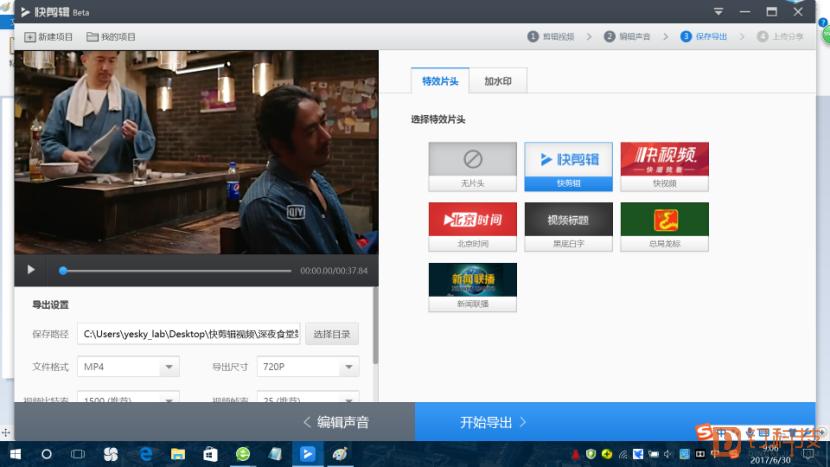Screen dimensions: 830x467
Task: Open 我的项目 my projects
Action: 111,37
